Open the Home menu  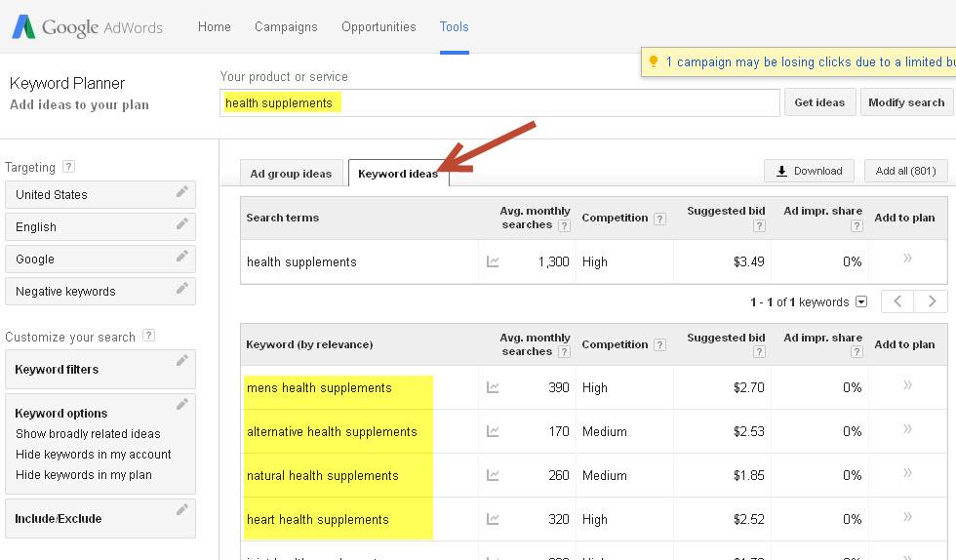(x=214, y=27)
